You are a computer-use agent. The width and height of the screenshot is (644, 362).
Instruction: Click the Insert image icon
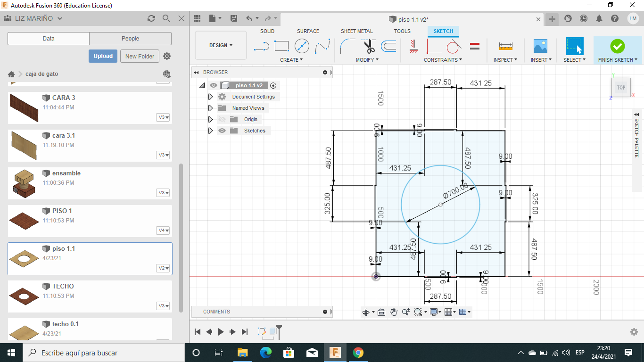tap(540, 46)
